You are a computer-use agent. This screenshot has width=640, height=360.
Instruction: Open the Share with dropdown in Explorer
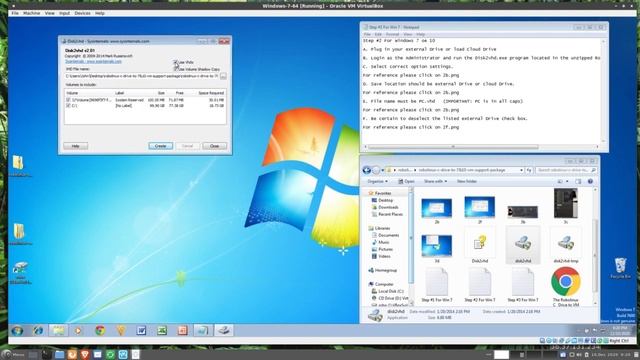point(435,181)
